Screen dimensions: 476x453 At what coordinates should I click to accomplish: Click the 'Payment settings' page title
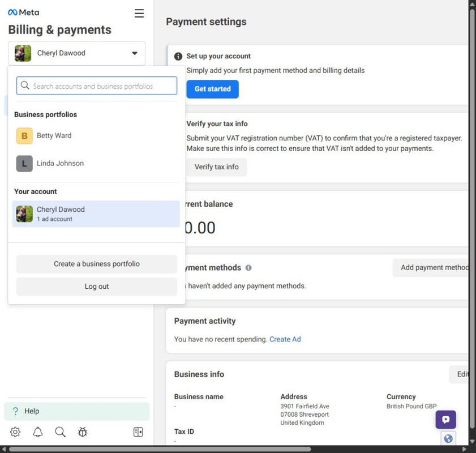pyautogui.click(x=206, y=22)
